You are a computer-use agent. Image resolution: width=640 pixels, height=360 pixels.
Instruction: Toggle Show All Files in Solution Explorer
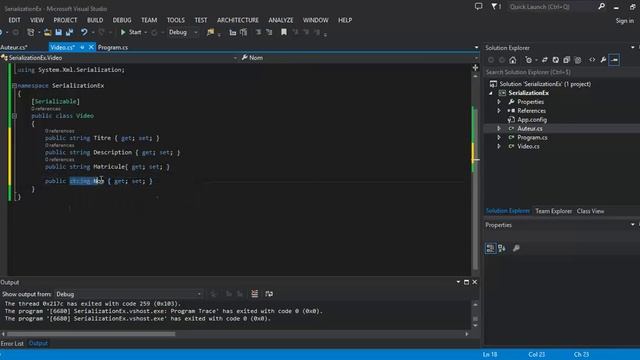click(578, 60)
